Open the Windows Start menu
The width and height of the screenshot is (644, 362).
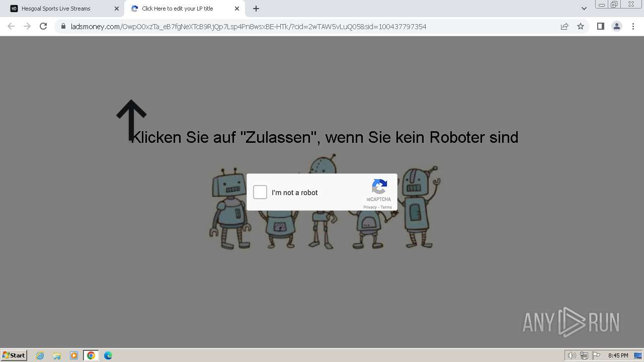click(14, 355)
